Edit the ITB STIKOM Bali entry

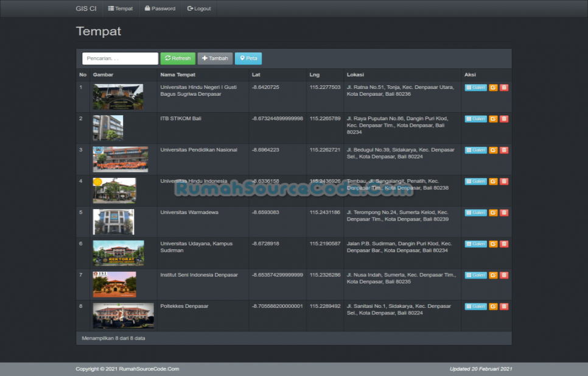coord(493,119)
